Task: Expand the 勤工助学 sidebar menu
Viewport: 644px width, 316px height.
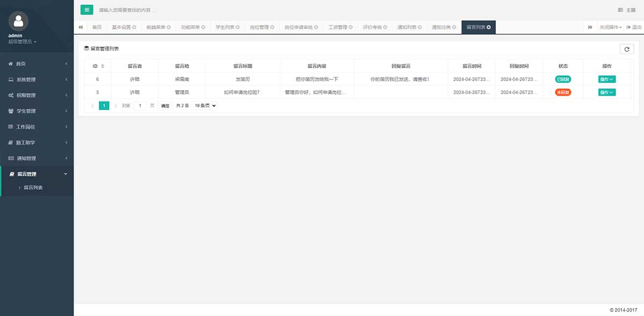Action: (x=36, y=143)
